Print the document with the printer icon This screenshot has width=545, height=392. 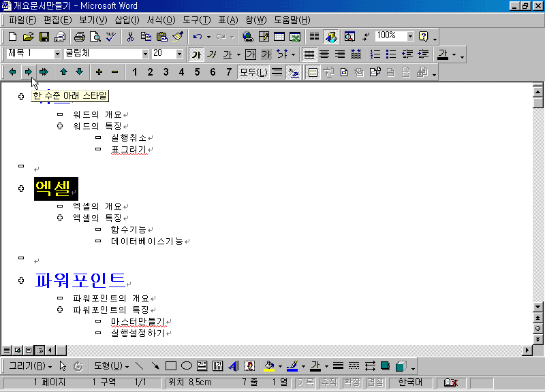click(80, 37)
